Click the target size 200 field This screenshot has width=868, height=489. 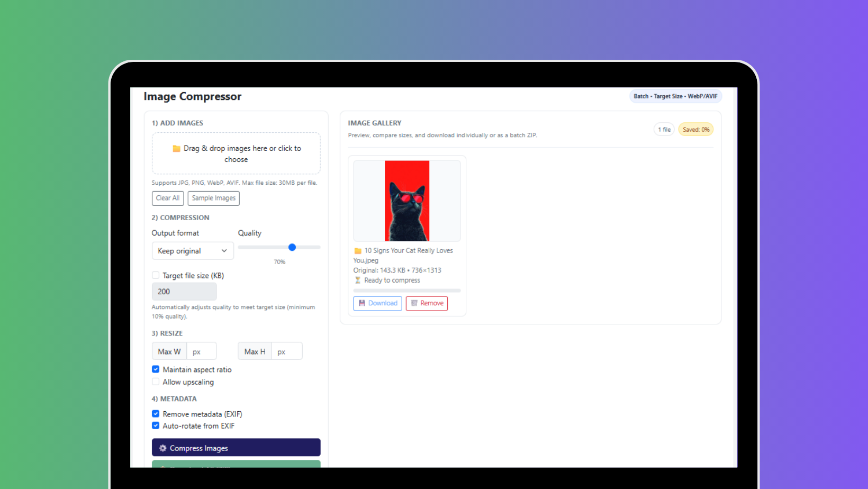coord(184,292)
